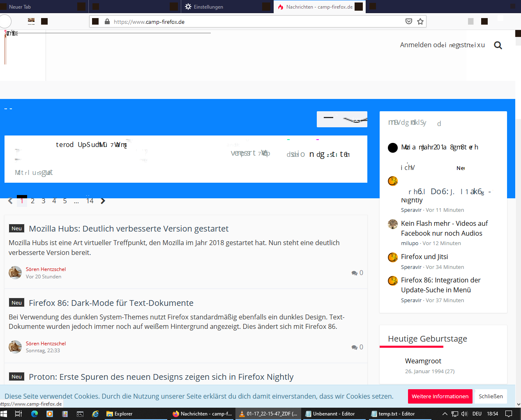
Task: Click the Pocket save icon in the address bar
Action: tap(409, 21)
